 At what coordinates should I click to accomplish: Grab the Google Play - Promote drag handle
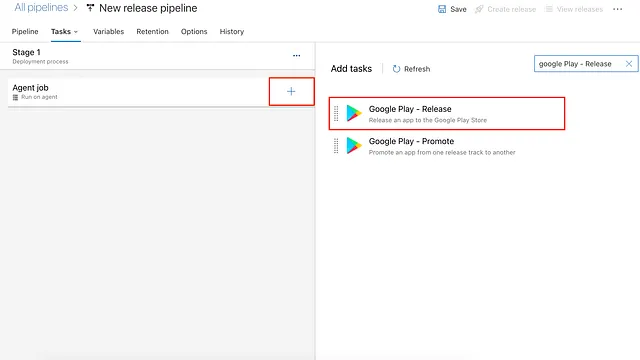[336, 146]
